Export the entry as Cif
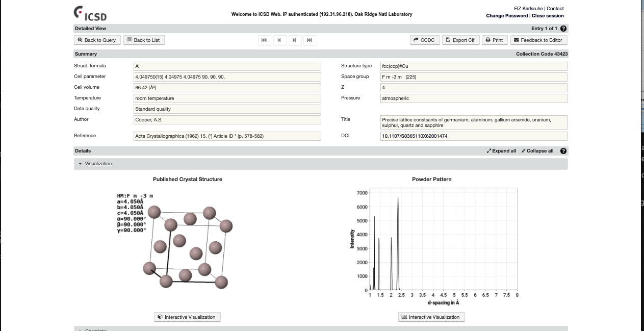644x331 pixels. click(460, 40)
